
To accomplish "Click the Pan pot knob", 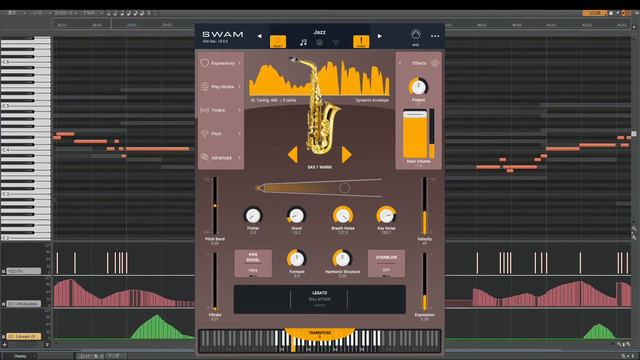I will point(418,87).
